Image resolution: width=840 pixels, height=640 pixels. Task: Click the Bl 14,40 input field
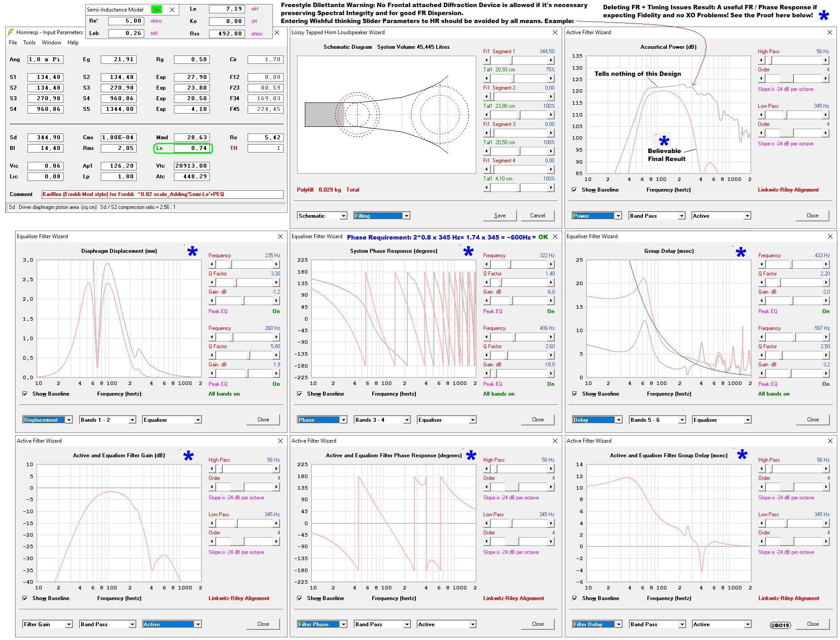point(45,148)
